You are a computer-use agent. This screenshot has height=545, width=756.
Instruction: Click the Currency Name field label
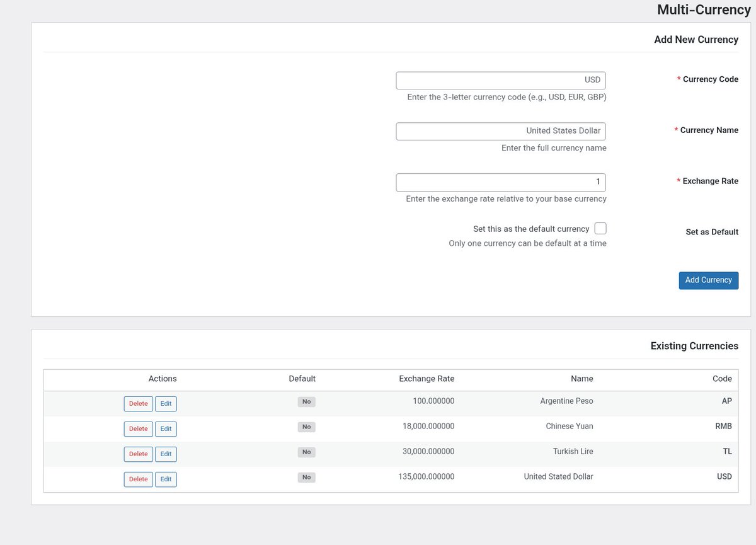pos(709,130)
